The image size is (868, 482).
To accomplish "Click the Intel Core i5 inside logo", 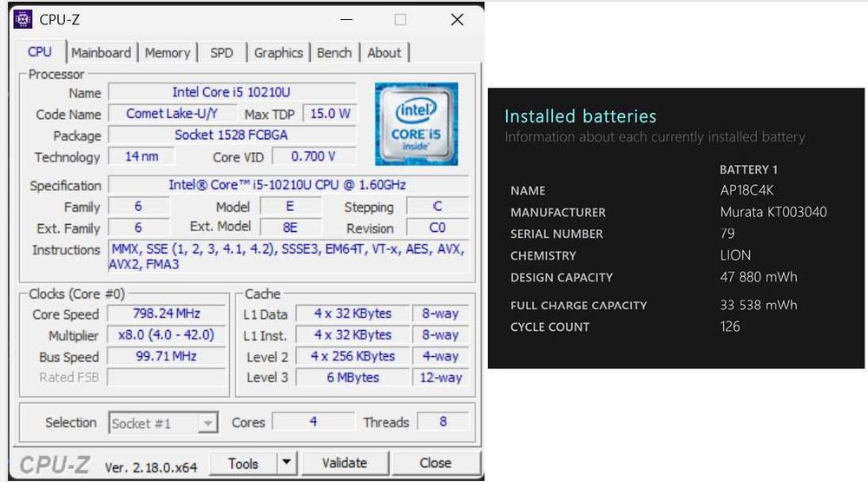I will pyautogui.click(x=417, y=124).
